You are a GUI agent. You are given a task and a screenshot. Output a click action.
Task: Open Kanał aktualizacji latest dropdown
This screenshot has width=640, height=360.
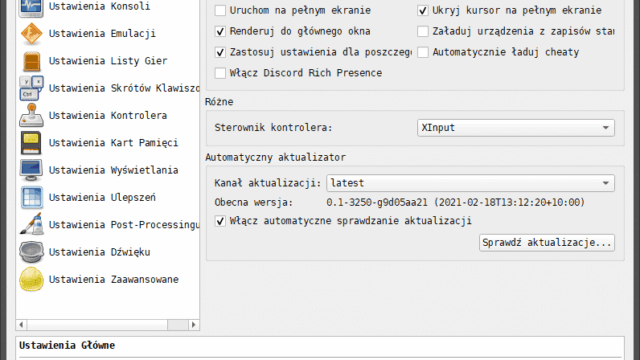470,183
